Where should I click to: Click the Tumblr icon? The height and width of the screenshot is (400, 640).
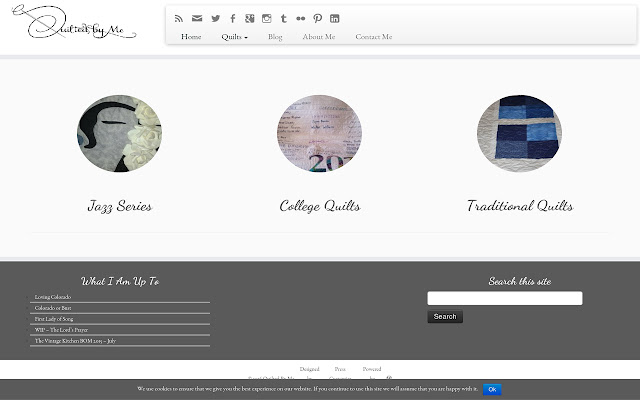(x=284, y=18)
